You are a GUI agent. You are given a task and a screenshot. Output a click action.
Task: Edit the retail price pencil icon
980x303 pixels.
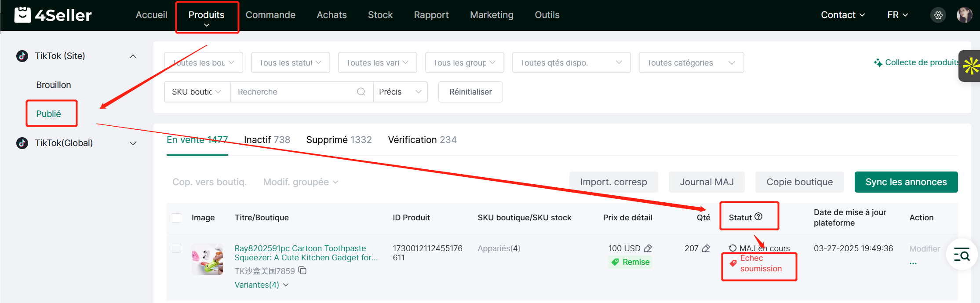(648, 248)
